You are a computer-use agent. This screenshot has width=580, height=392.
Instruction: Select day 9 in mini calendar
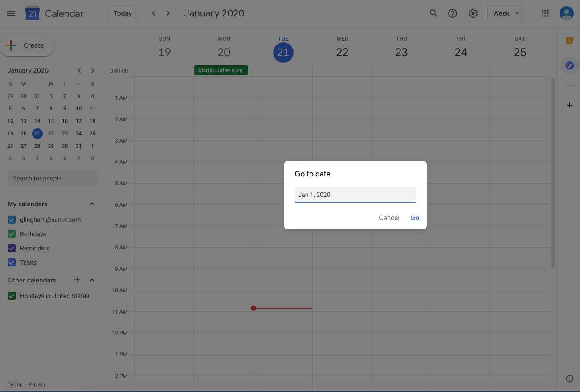[x=65, y=109]
